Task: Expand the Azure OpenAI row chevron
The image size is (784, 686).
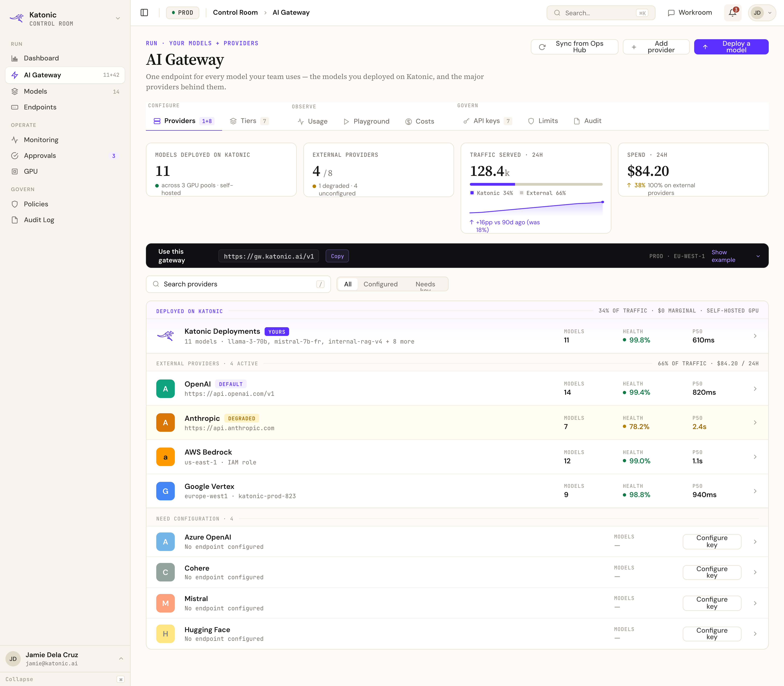Action: tap(755, 542)
